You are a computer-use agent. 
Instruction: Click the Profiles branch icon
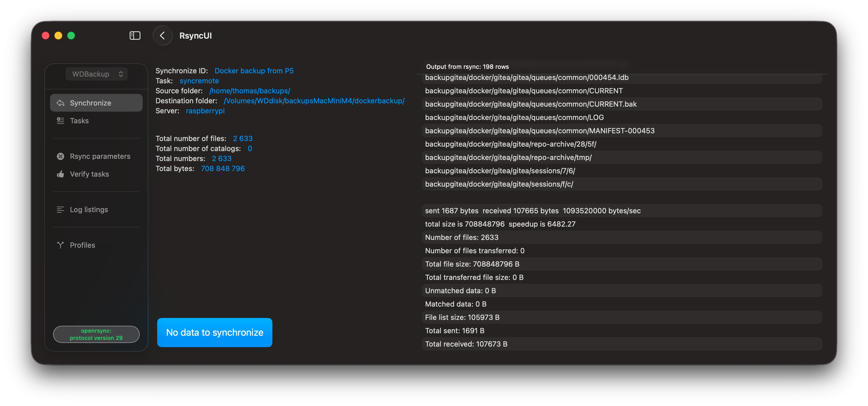pyautogui.click(x=61, y=245)
